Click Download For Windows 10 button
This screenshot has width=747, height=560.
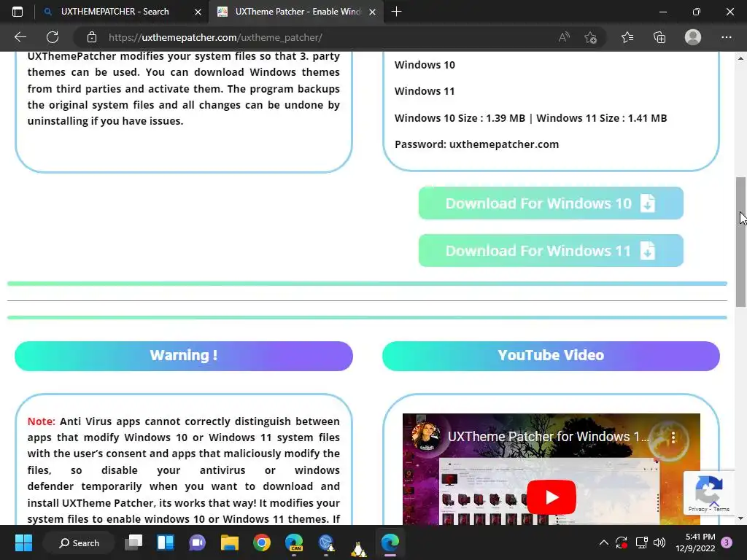[x=551, y=203]
